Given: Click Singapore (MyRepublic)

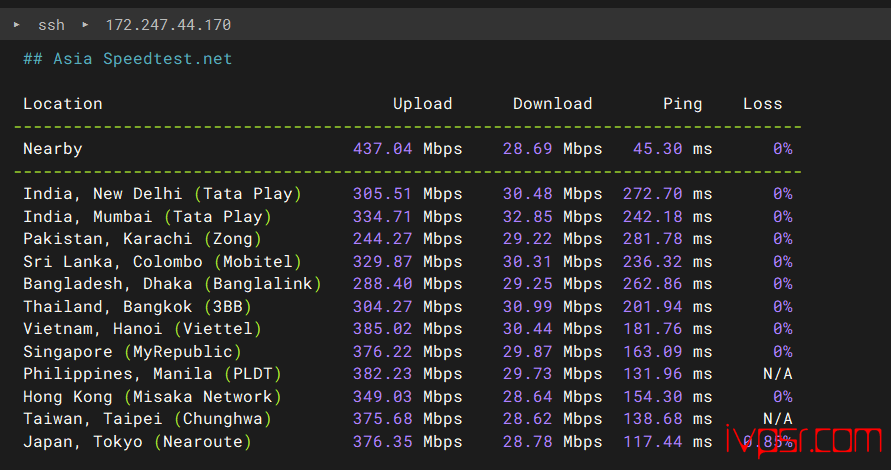Looking at the screenshot, I should (x=132, y=351).
